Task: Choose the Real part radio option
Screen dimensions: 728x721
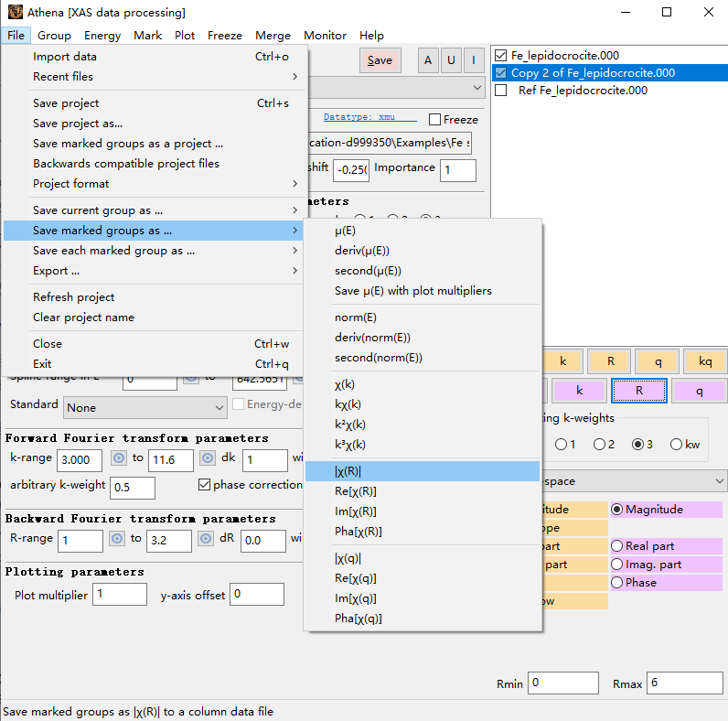Action: coord(616,546)
